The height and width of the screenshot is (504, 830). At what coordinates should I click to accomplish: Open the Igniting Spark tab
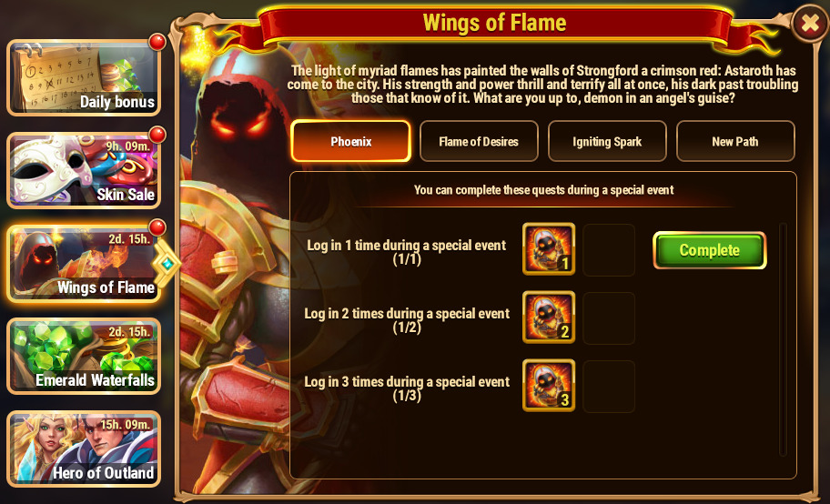pos(607,141)
